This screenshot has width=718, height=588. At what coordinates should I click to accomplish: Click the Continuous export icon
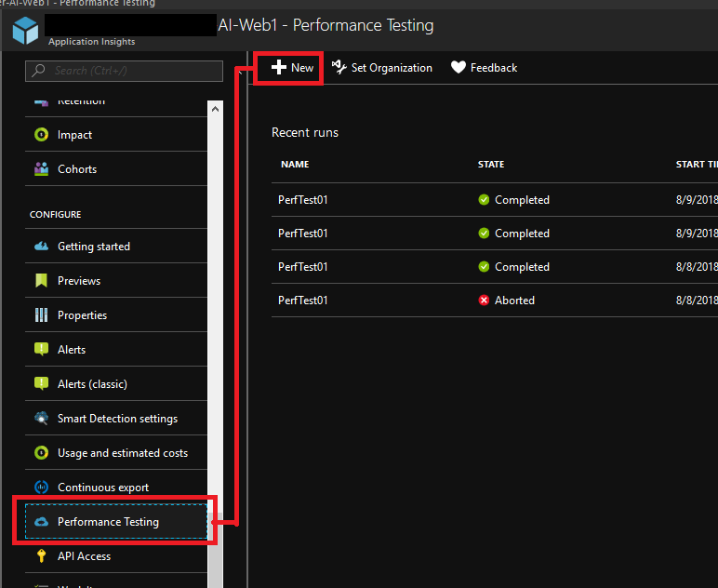41,488
